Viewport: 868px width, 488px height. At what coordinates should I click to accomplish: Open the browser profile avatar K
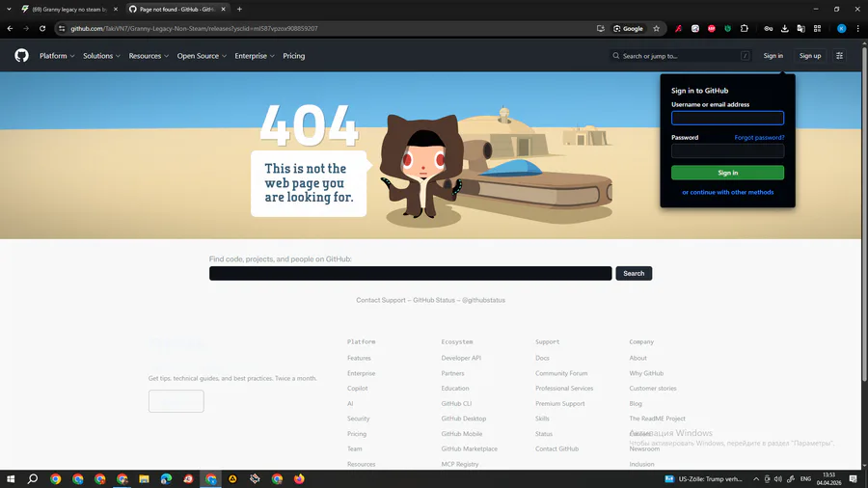click(x=841, y=28)
